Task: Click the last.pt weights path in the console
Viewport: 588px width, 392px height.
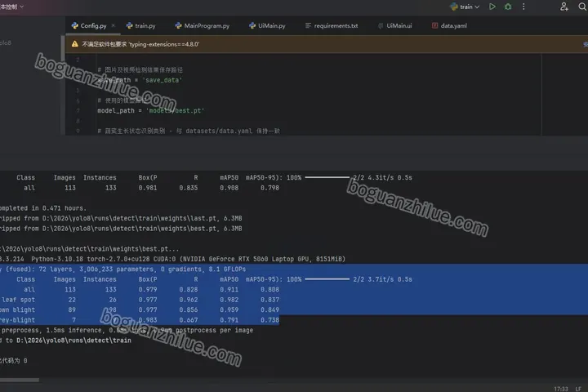Action: point(129,218)
